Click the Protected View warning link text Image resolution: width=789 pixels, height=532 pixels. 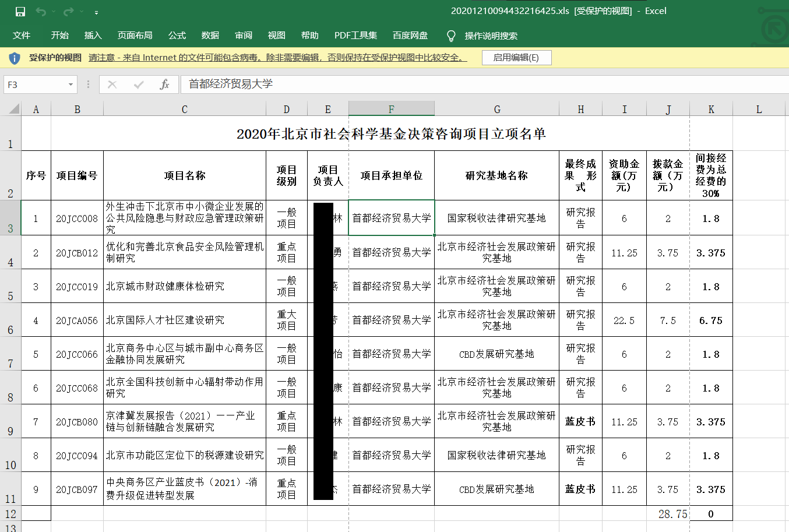tap(277, 58)
